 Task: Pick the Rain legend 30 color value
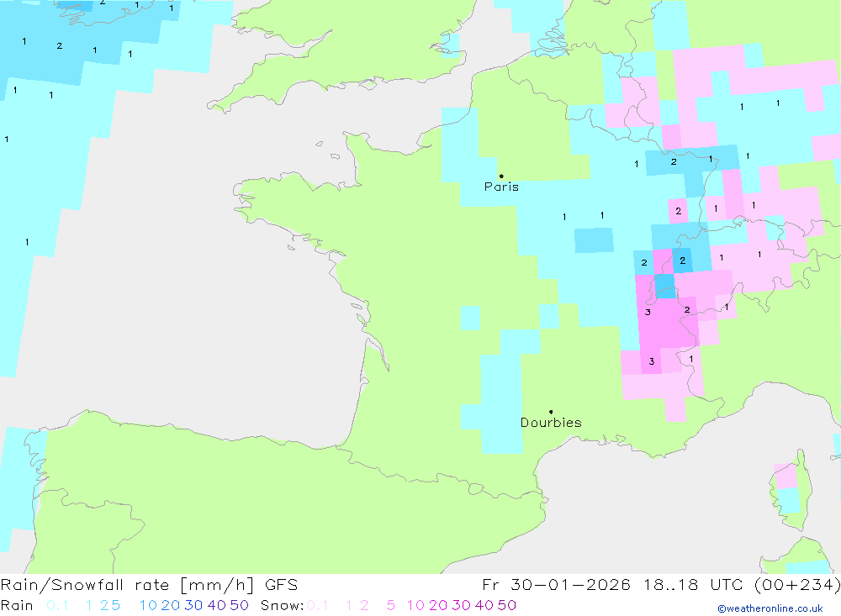pyautogui.click(x=193, y=605)
